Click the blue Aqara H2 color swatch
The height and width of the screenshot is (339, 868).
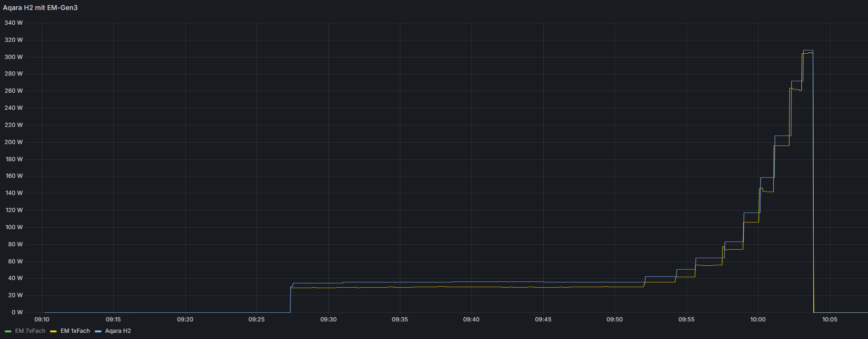[98, 331]
